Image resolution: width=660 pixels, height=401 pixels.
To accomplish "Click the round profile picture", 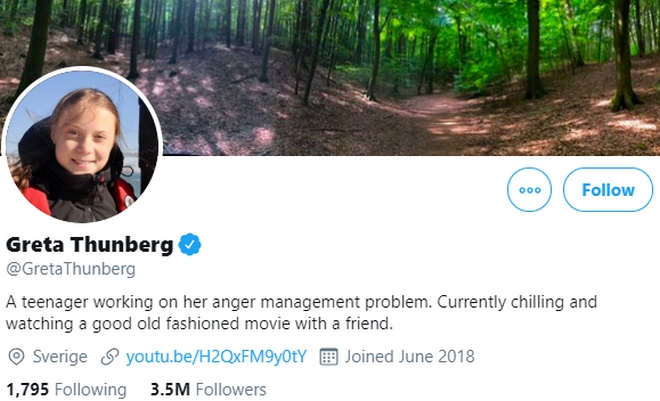I will [83, 146].
